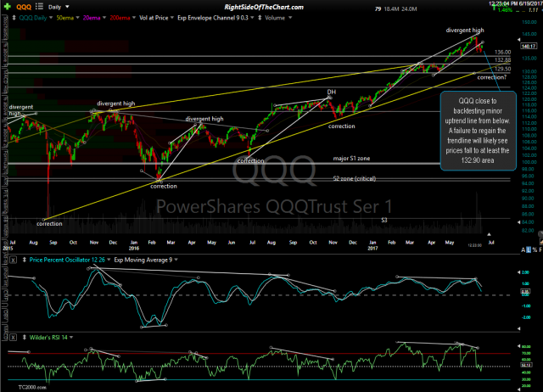Click the Jul 2015 label on time axis
The height and width of the screenshot is (392, 543).
(x=10, y=245)
